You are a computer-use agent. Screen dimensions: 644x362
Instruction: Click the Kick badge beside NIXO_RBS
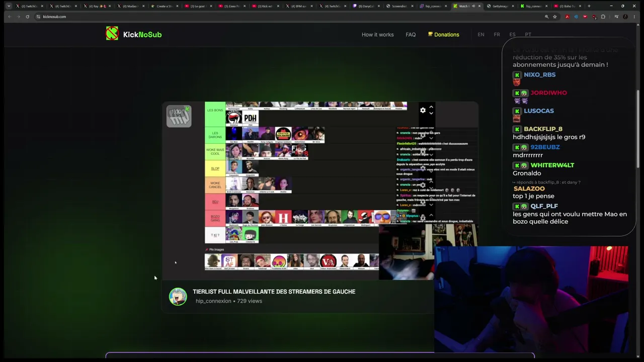[517, 75]
